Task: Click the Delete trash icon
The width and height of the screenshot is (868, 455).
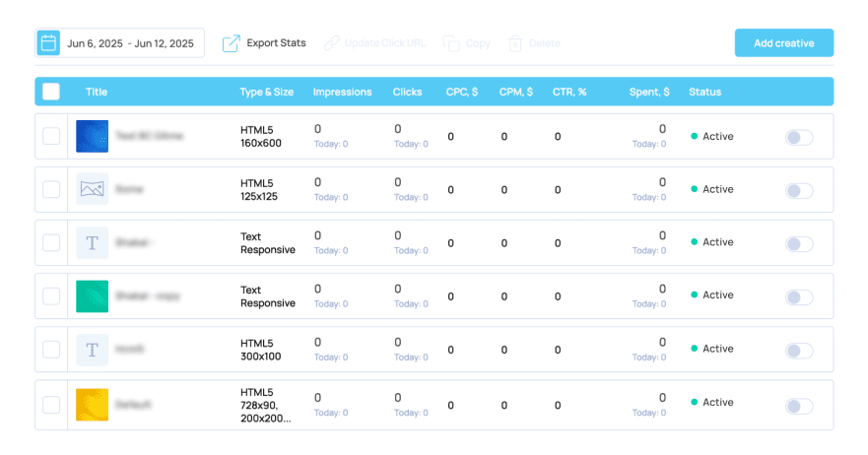Action: pos(515,43)
